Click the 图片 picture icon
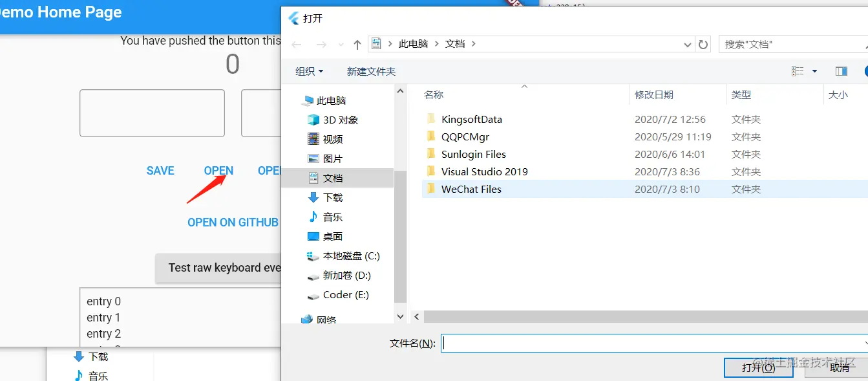 click(313, 158)
